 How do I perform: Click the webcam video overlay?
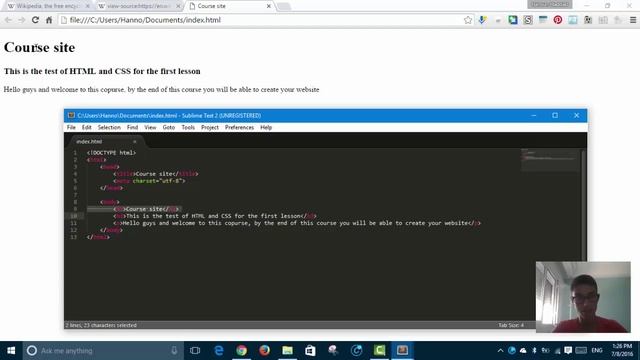point(583,297)
